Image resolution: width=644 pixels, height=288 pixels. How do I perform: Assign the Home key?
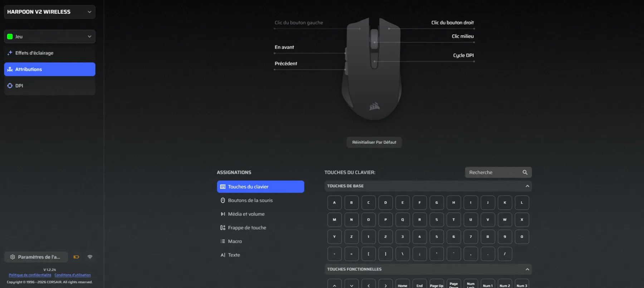coord(402,284)
